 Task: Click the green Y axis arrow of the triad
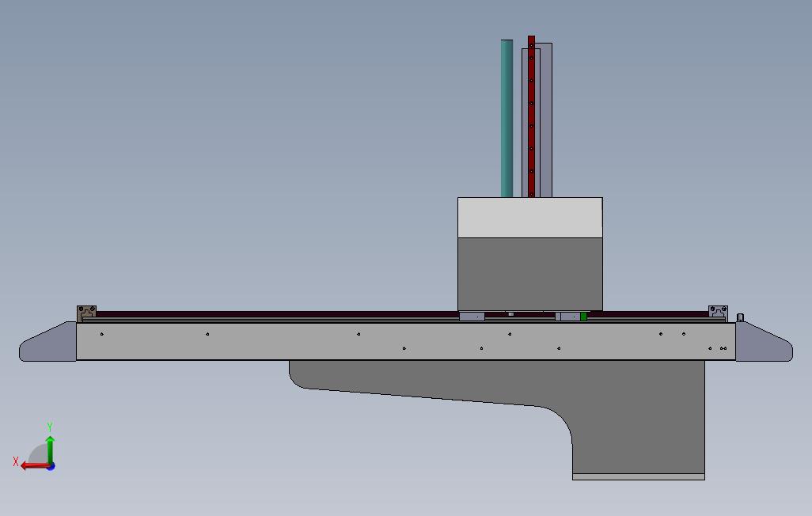(50, 450)
